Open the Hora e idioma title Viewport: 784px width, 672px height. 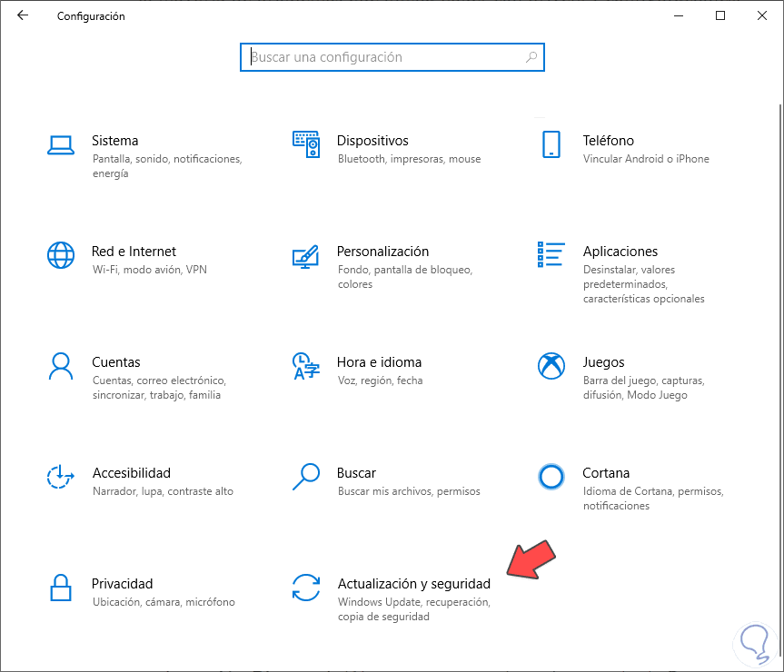pyautogui.click(x=379, y=362)
